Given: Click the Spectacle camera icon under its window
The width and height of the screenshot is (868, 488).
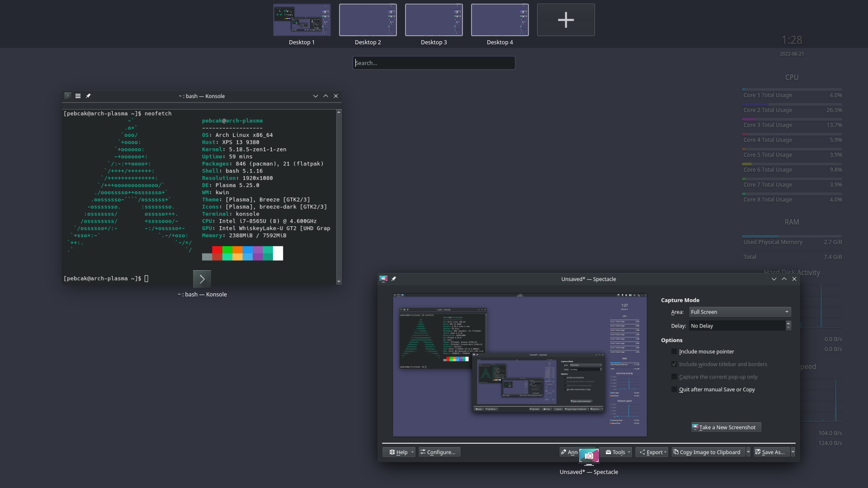Looking at the screenshot, I should (589, 456).
